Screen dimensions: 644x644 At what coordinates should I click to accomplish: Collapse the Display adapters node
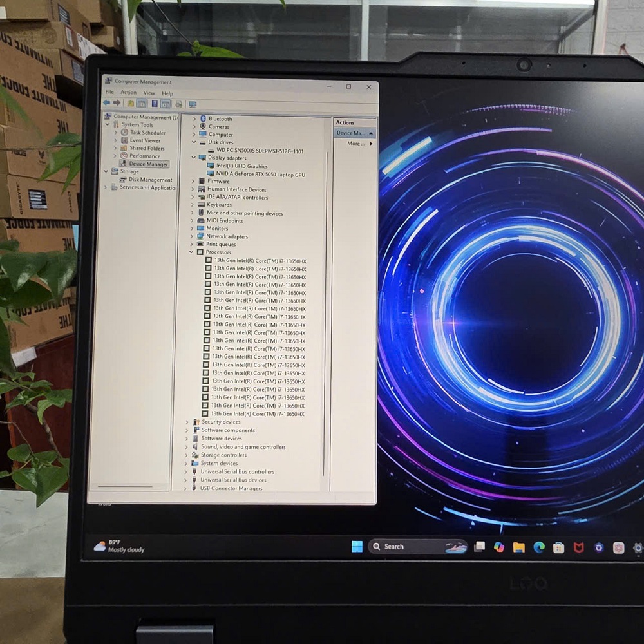(193, 157)
